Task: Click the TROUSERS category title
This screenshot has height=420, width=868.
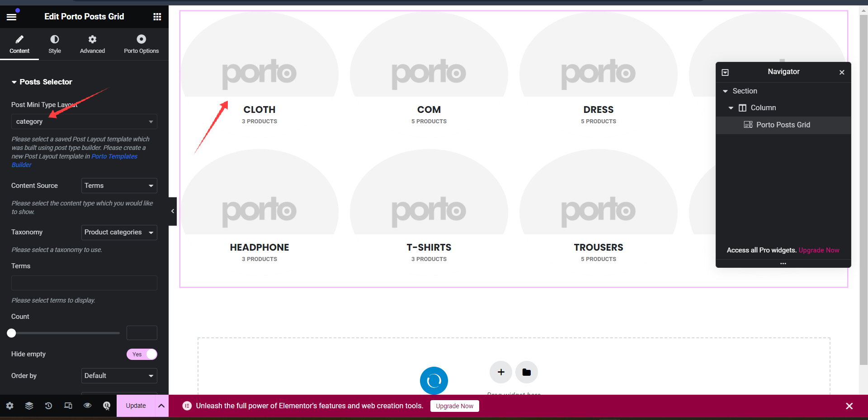Action: click(x=599, y=247)
